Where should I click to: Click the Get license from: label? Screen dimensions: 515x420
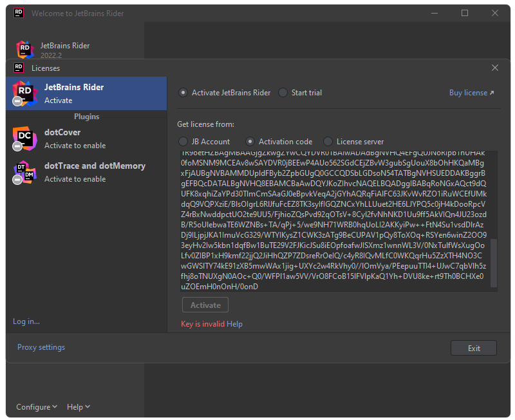pos(205,124)
